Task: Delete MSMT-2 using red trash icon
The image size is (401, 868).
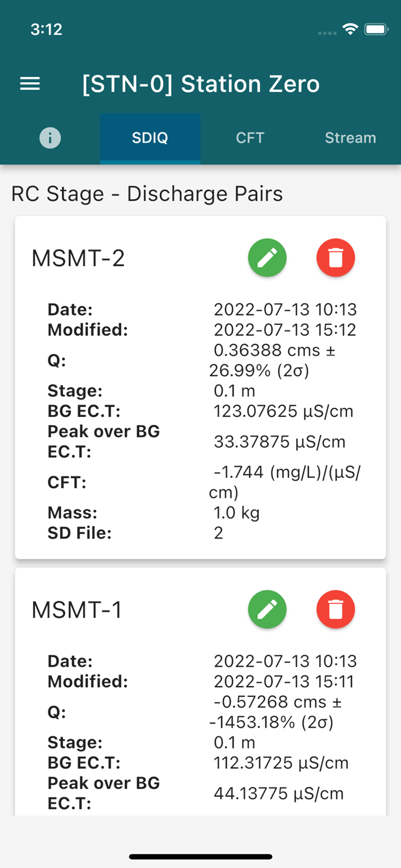Action: tap(336, 258)
